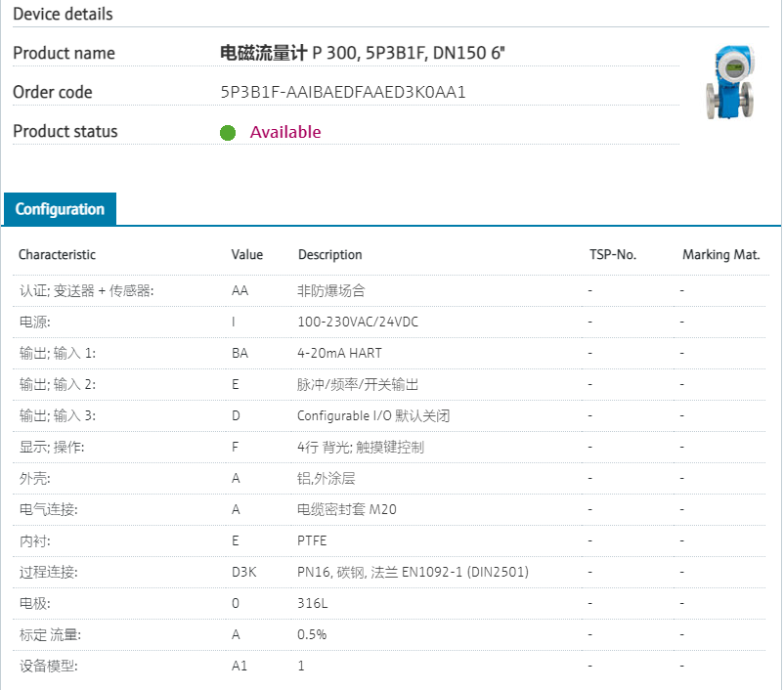Select the PTFE liner description
The image size is (784, 690).
pyautogui.click(x=312, y=541)
